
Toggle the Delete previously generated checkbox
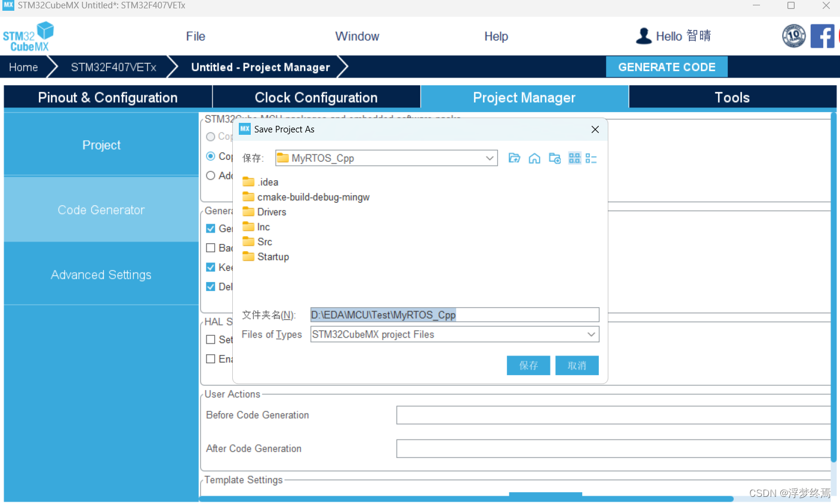(x=210, y=287)
